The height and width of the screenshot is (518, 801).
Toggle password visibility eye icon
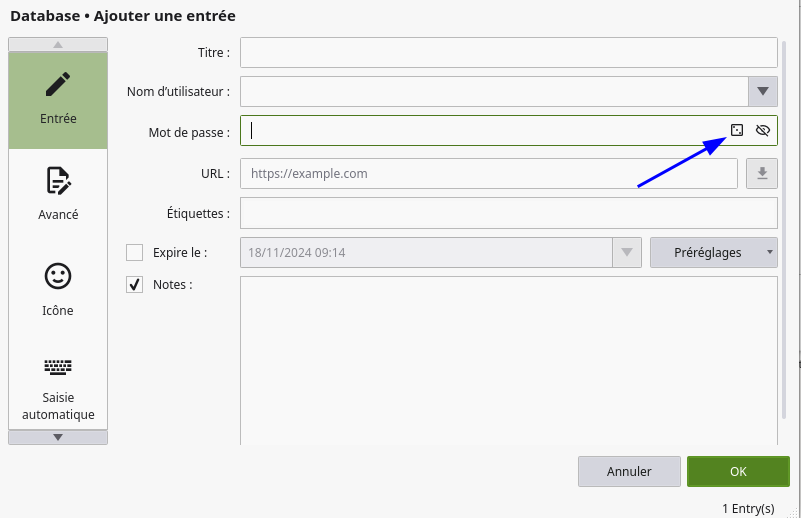click(x=763, y=130)
